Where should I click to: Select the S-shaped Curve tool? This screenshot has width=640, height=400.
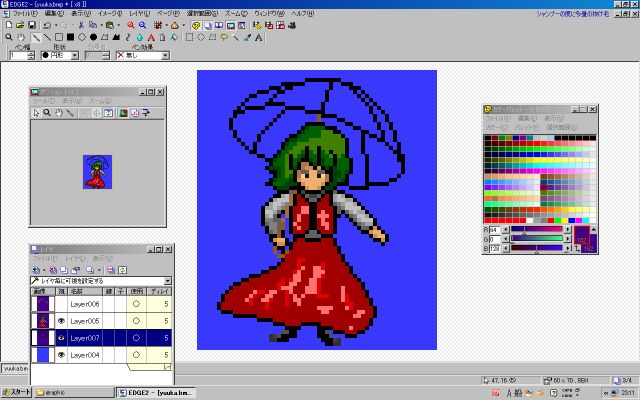[128, 38]
